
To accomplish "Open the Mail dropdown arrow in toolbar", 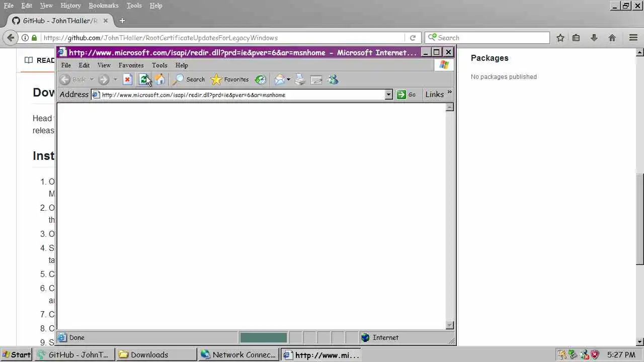I will 288,79.
